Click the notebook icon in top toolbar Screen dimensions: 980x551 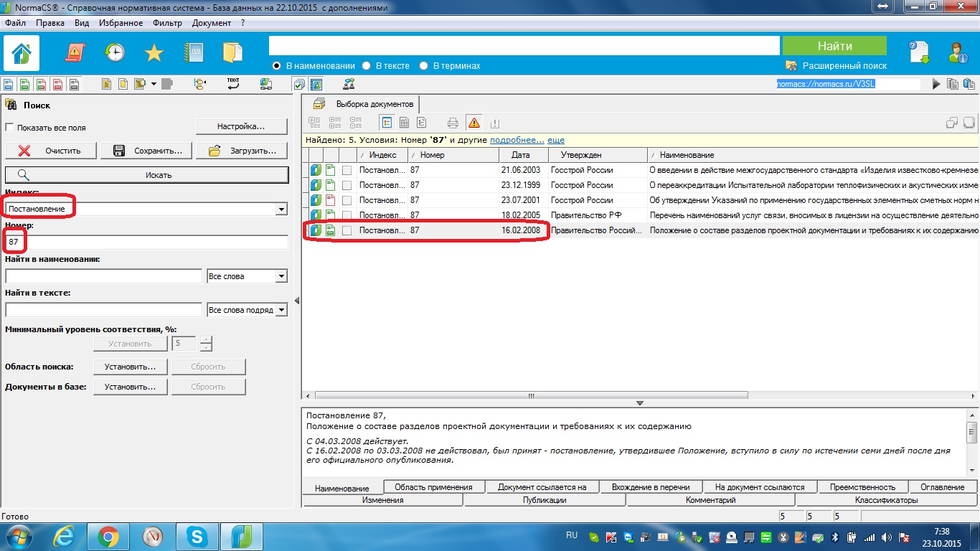(194, 53)
